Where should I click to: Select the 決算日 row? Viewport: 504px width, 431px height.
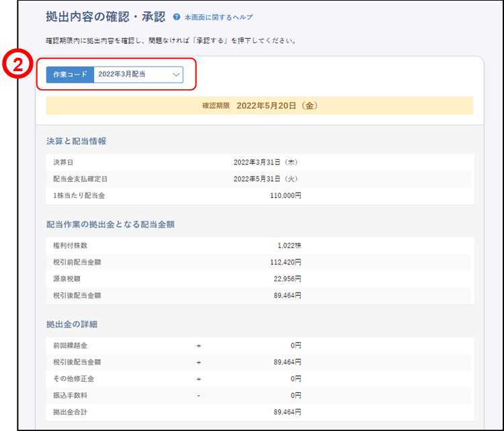coord(259,162)
